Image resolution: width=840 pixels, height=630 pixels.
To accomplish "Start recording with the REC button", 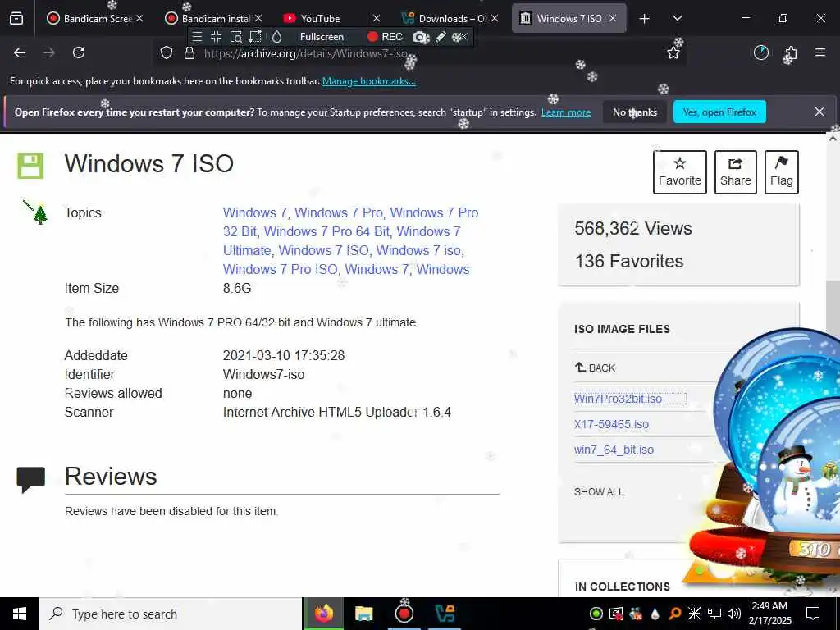I will coord(386,36).
